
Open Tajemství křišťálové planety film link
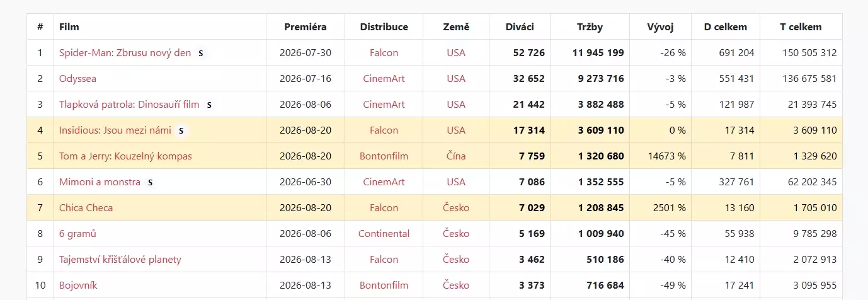(x=120, y=260)
